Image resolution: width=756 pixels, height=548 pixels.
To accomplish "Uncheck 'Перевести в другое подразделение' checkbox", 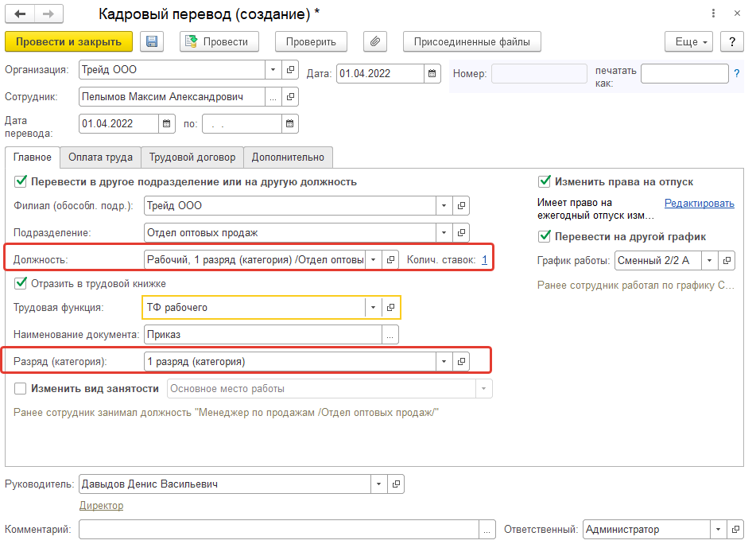I will point(21,181).
